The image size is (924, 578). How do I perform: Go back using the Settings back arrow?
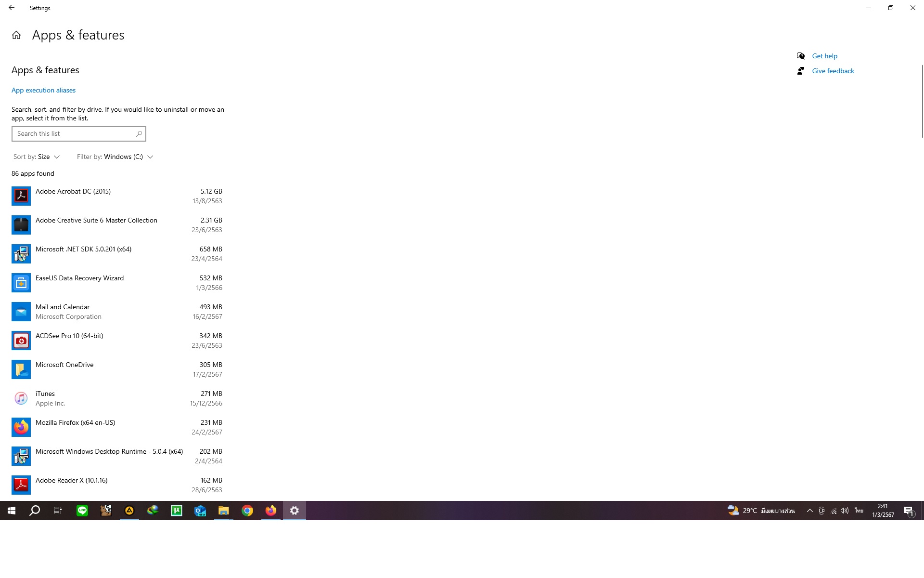tap(12, 8)
